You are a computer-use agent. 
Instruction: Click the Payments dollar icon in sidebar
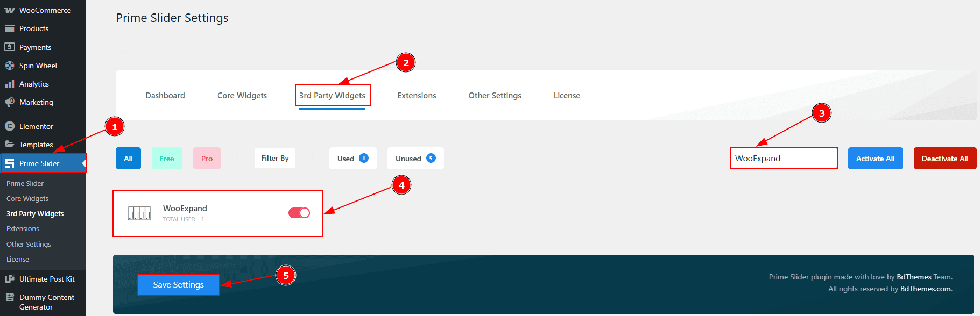point(10,47)
